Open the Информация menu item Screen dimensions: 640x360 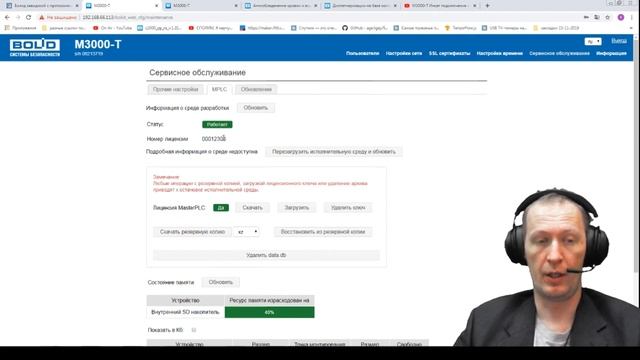pyautogui.click(x=611, y=53)
